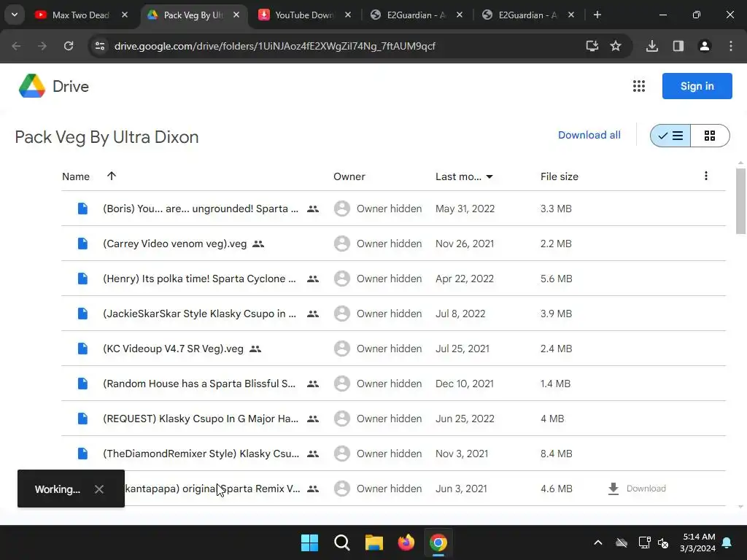Open Chrome three-dot menu
This screenshot has height=560, width=747.
click(x=731, y=46)
